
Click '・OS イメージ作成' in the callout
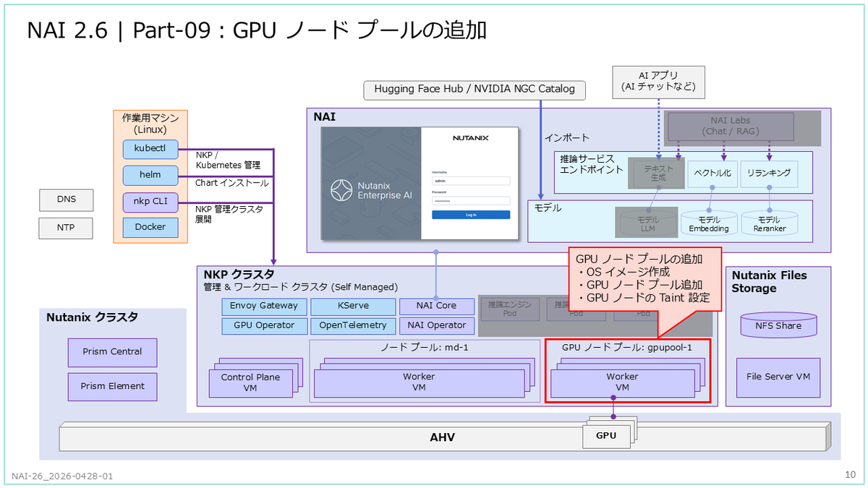(624, 272)
